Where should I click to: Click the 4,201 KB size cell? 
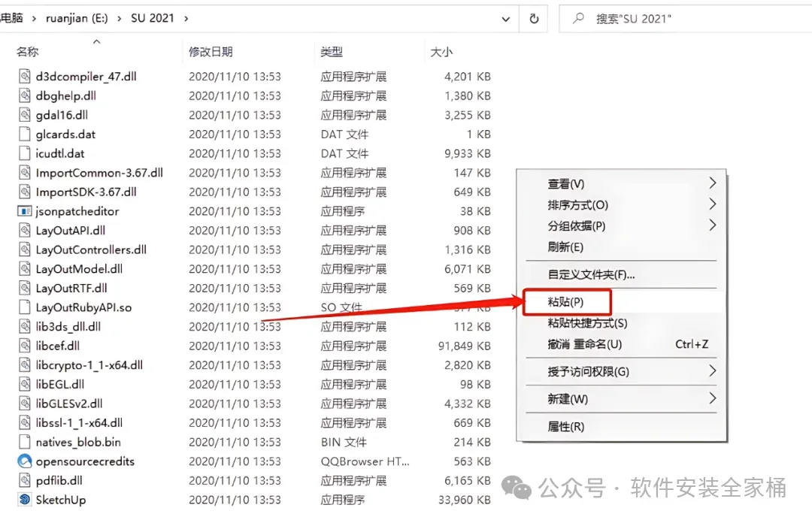[468, 77]
